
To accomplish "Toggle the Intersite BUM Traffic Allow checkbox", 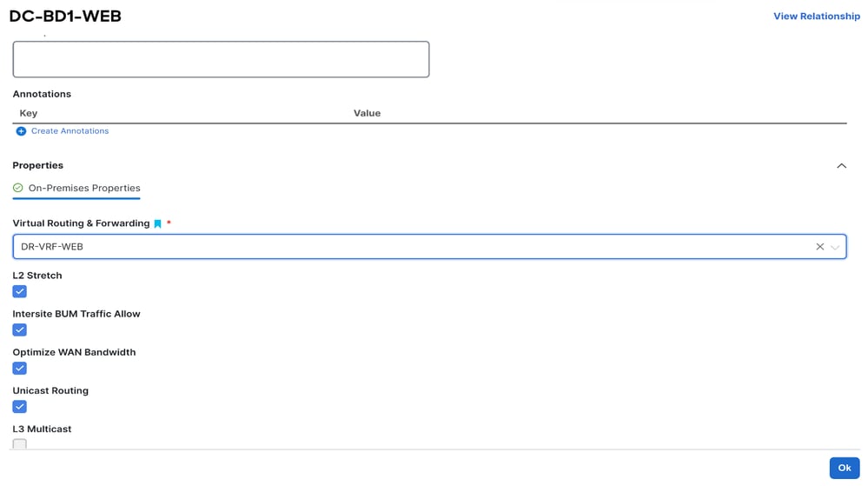I will pyautogui.click(x=19, y=330).
